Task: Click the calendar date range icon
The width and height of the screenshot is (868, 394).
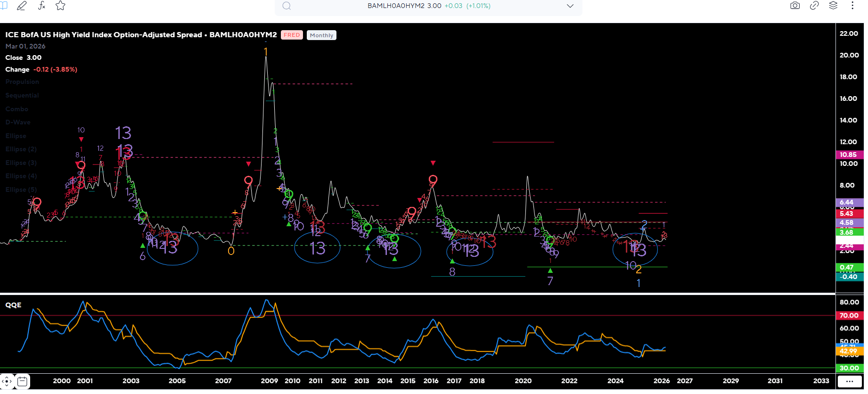Action: (22, 381)
